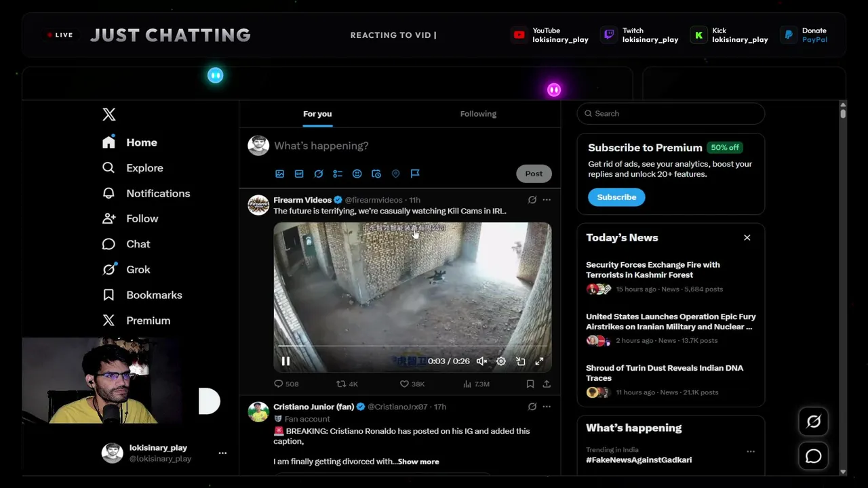Open the Firearm Videos account name

tap(302, 200)
